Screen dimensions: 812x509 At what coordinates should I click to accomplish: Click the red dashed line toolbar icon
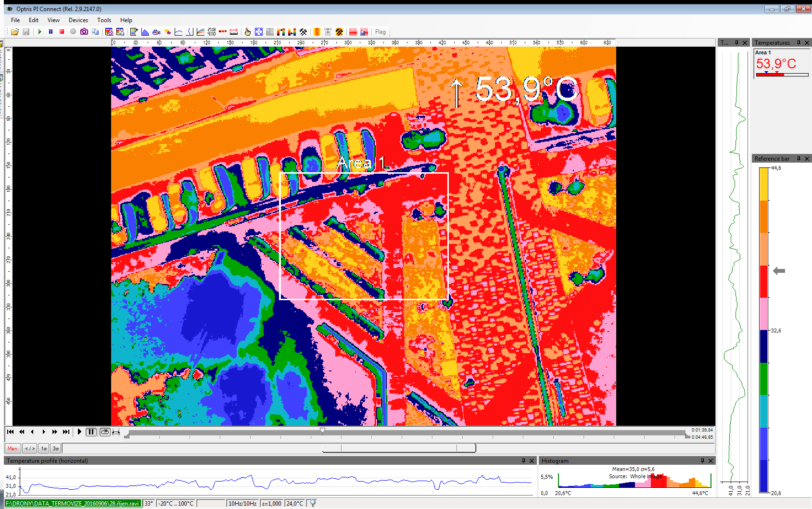tap(223, 32)
